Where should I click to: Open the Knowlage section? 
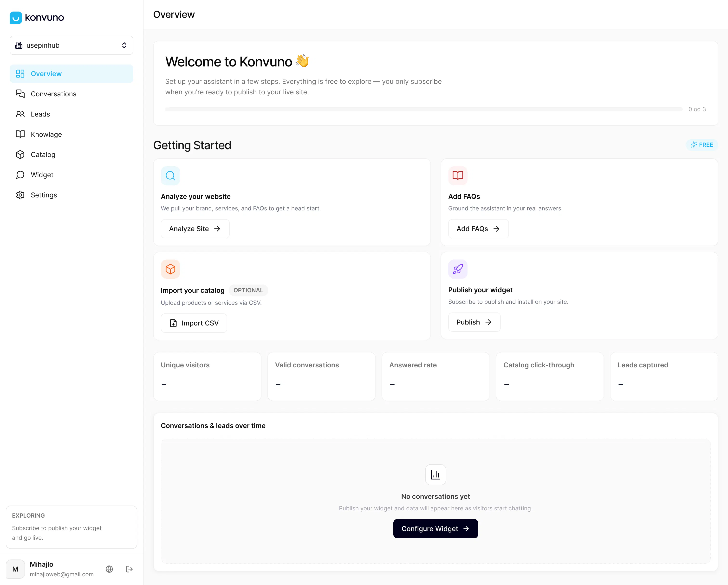(x=71, y=134)
